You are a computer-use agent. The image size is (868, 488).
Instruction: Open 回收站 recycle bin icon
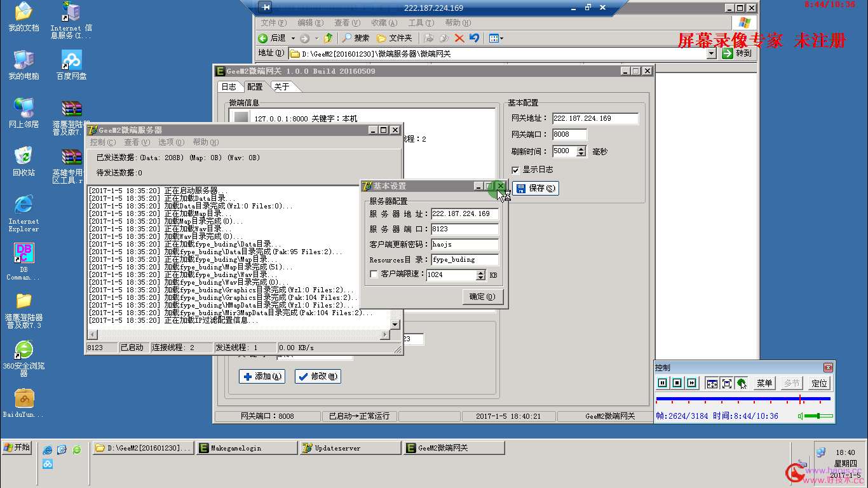[24, 161]
